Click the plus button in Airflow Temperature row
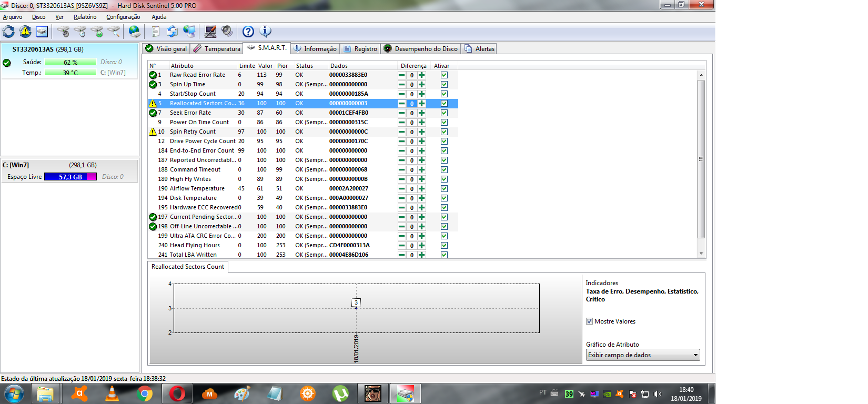This screenshot has width=868, height=404. 421,189
